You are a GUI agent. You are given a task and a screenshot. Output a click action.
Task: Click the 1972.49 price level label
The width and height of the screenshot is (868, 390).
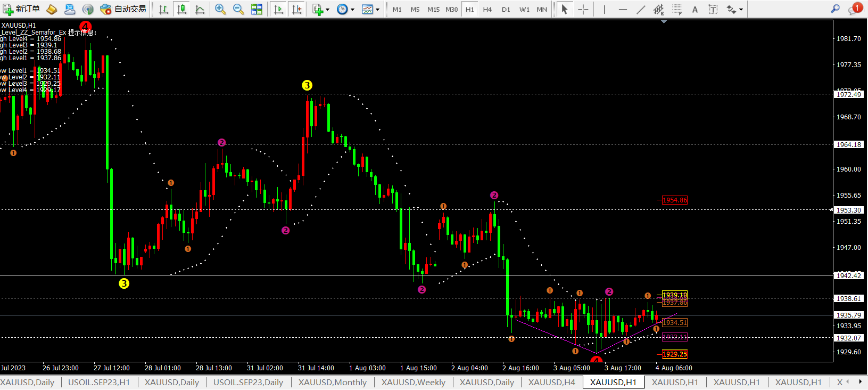848,94
